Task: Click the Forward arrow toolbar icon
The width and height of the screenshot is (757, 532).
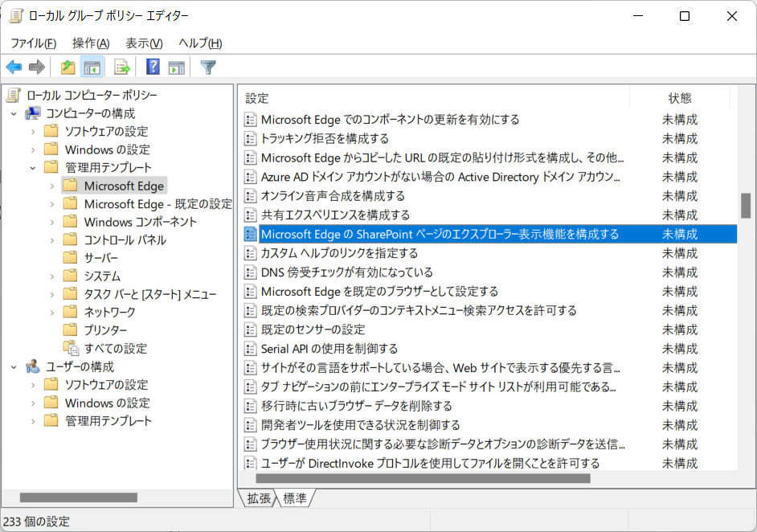Action: [37, 67]
